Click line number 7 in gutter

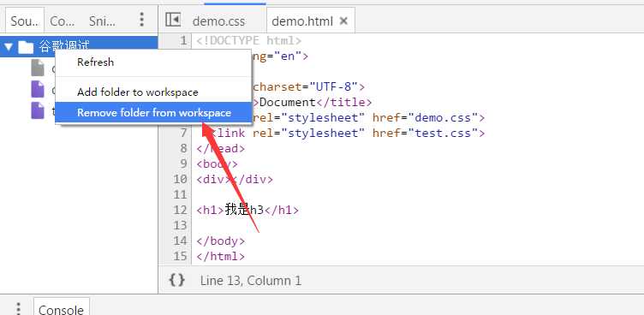click(x=183, y=133)
